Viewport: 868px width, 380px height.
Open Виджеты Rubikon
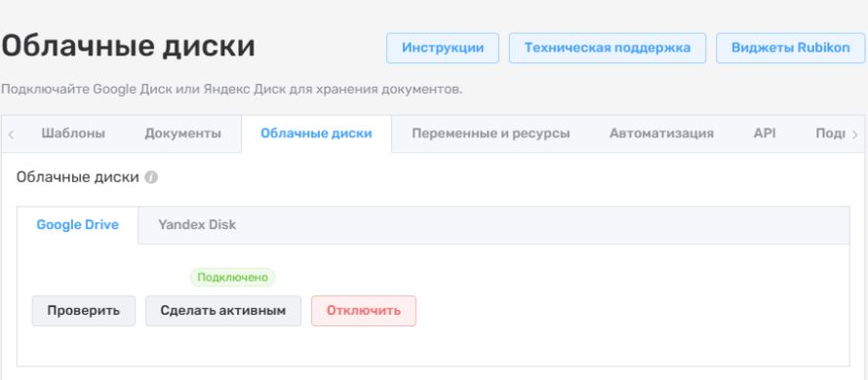tap(791, 48)
